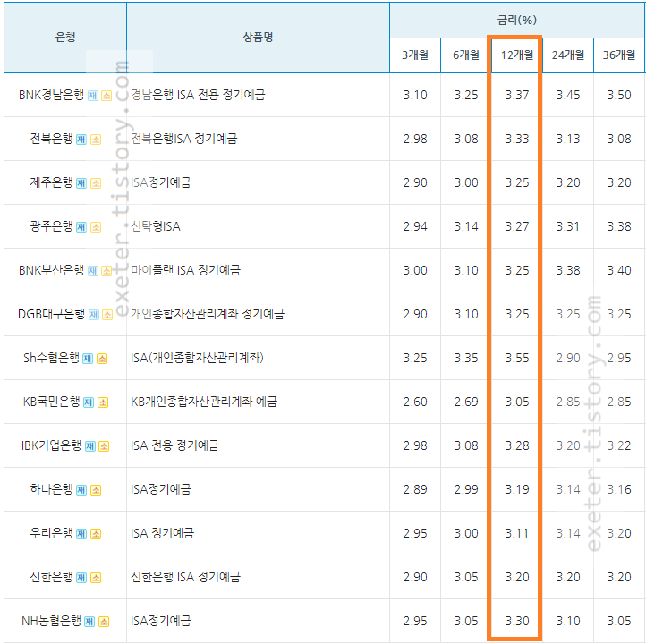The height and width of the screenshot is (644, 646).
Task: Click the BNK경남은행 bank name
Action: [51, 95]
